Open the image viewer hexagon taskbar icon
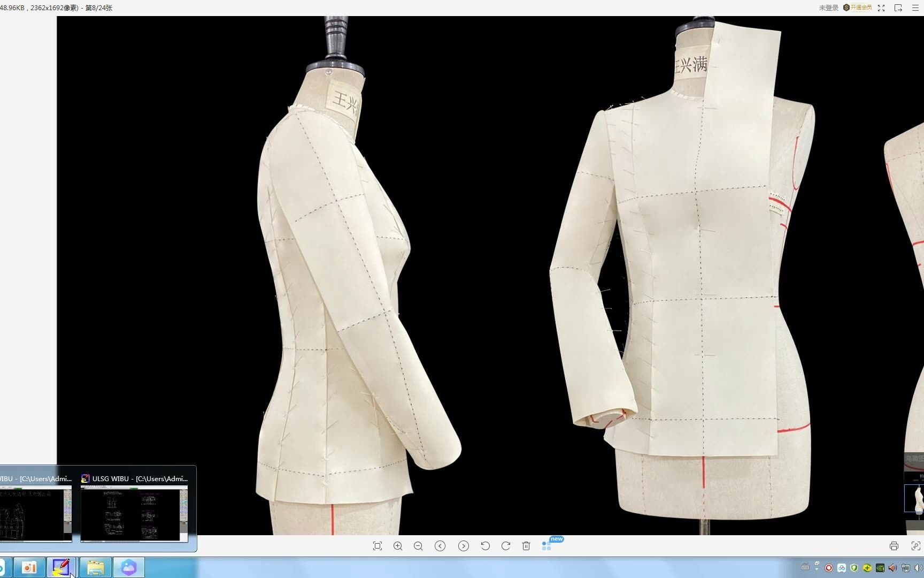This screenshot has width=924, height=578. [129, 567]
